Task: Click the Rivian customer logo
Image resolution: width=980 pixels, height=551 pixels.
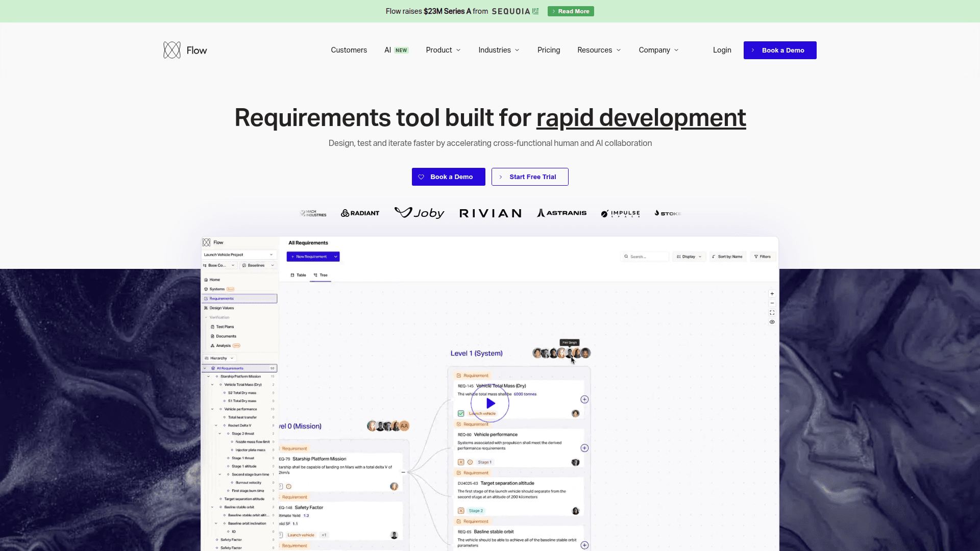Action: click(490, 213)
